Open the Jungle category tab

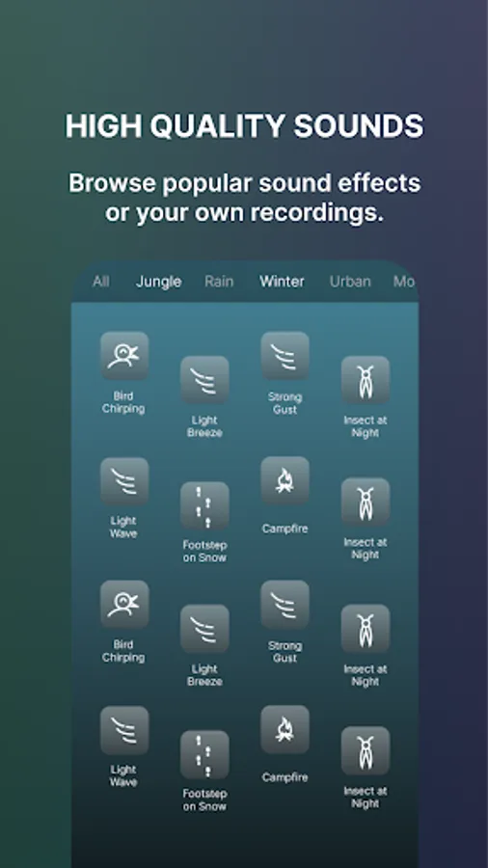coord(159,282)
